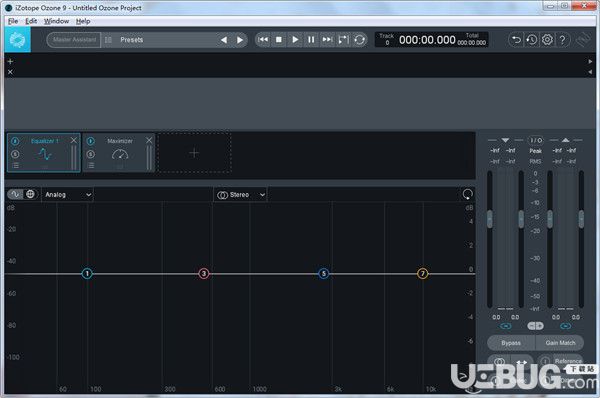This screenshot has height=398, width=600.
Task: Toggle input gain channel link
Action: [x=505, y=326]
